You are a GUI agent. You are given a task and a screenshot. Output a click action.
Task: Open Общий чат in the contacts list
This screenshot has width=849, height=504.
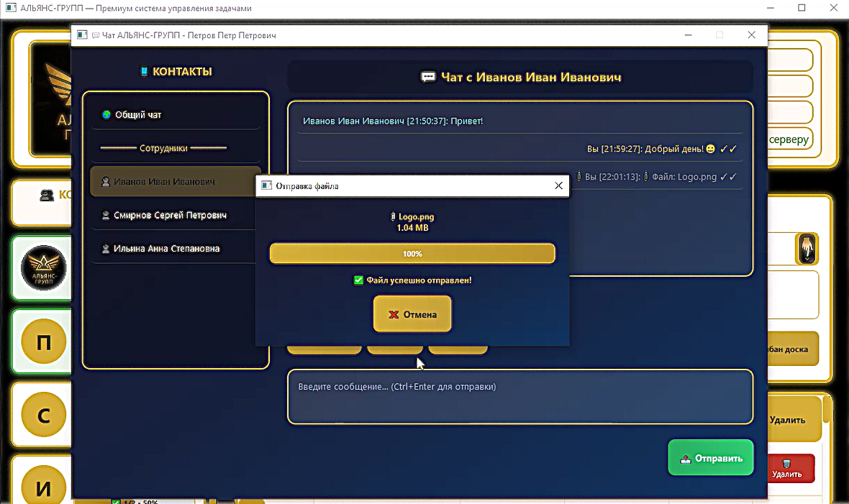pos(176,115)
